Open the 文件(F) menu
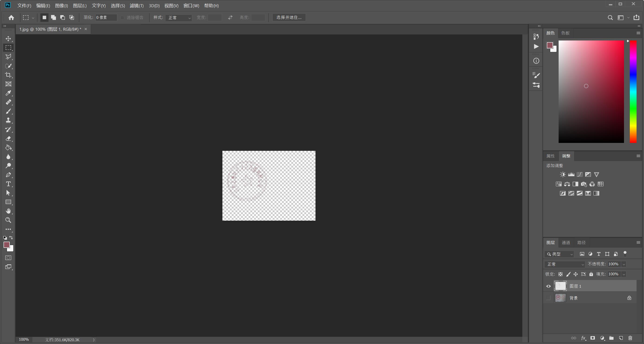This screenshot has height=344, width=644. point(24,6)
